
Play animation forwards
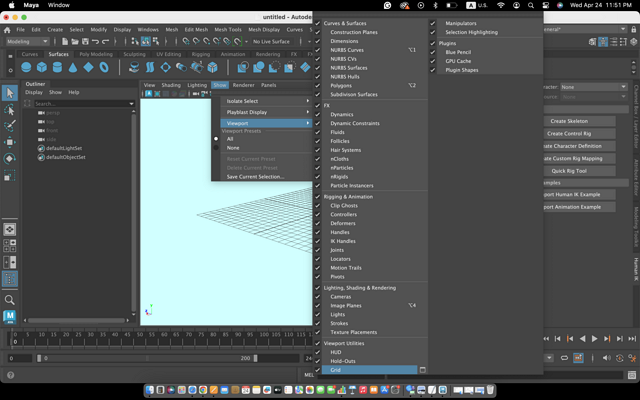pyautogui.click(x=594, y=338)
